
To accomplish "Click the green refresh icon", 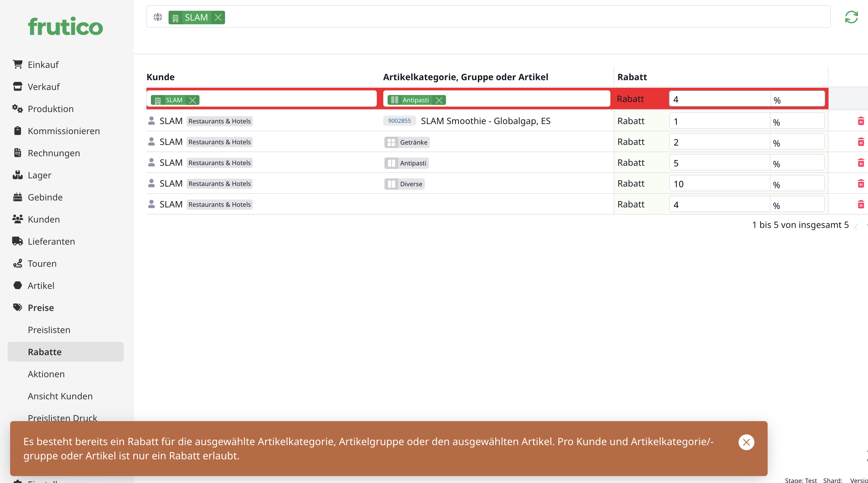I will (851, 17).
